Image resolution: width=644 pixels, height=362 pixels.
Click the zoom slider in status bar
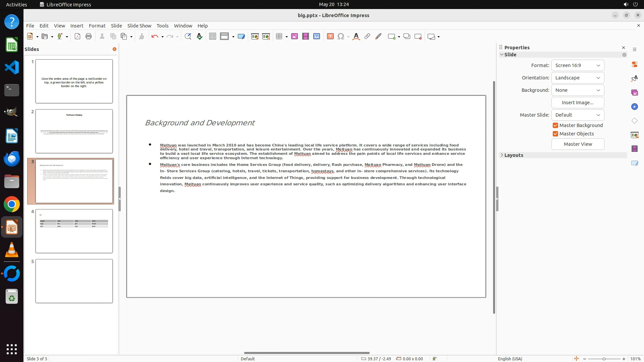[604, 359]
